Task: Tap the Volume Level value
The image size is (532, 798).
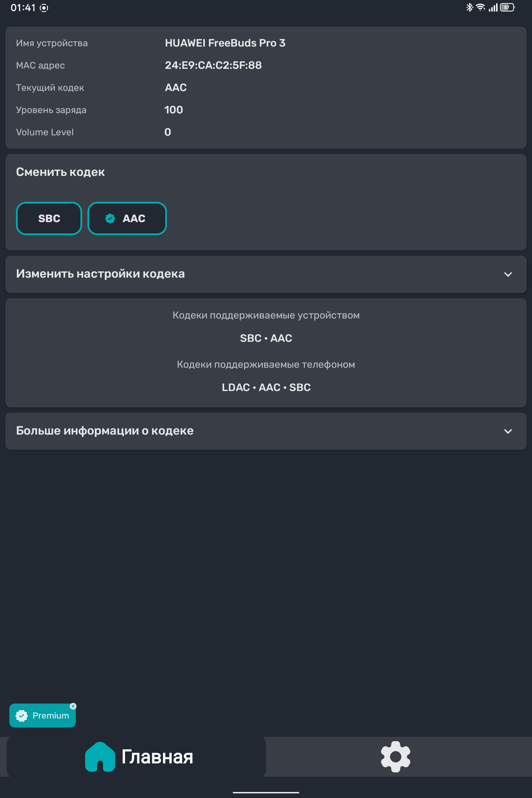Action: [x=168, y=132]
